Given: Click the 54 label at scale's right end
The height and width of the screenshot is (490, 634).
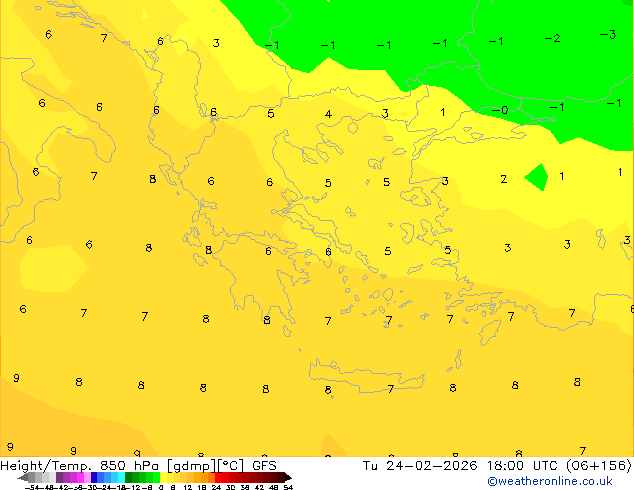Looking at the screenshot, I should 288,487.
